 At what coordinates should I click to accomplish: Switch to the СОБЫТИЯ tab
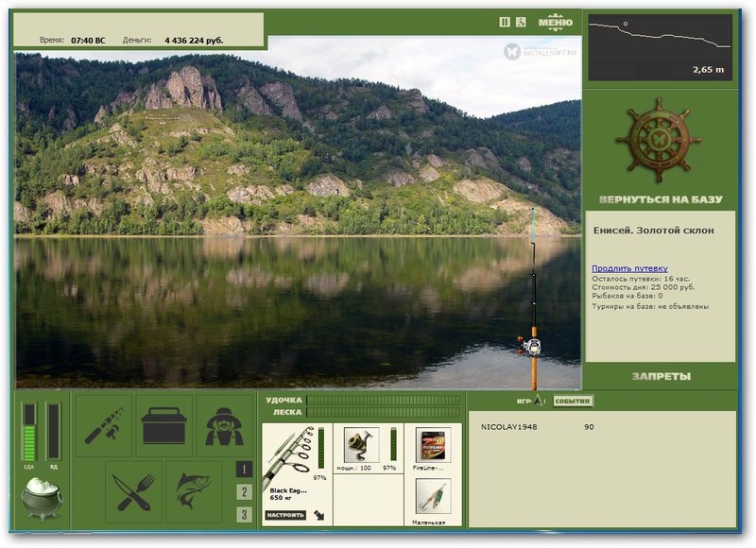573,401
